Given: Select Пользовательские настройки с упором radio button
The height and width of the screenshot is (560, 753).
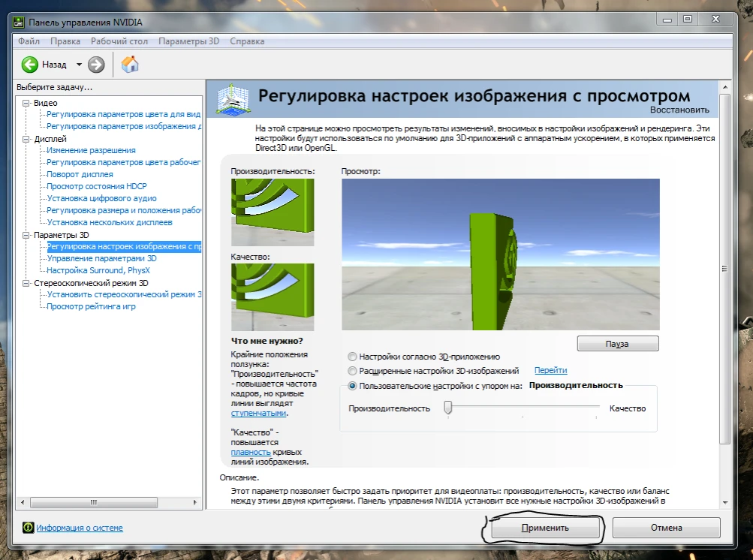Looking at the screenshot, I should tap(353, 386).
